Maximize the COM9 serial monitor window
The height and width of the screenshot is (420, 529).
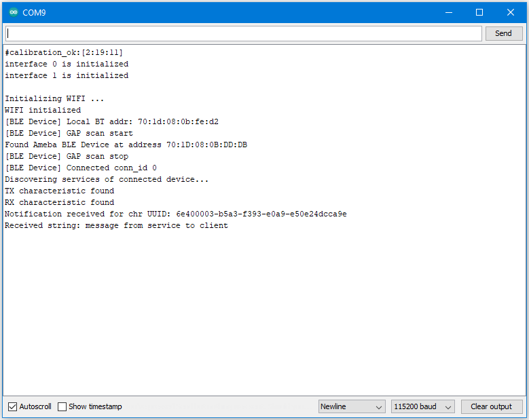(x=479, y=12)
